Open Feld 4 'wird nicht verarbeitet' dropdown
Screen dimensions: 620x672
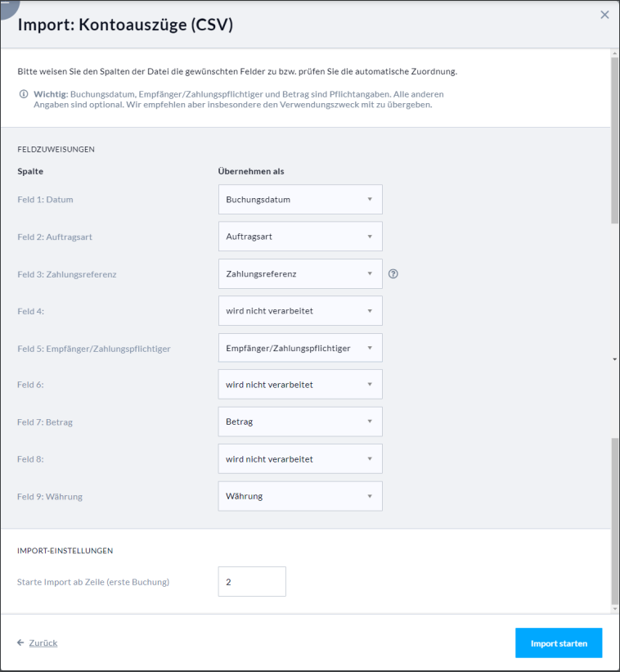pyautogui.click(x=300, y=311)
